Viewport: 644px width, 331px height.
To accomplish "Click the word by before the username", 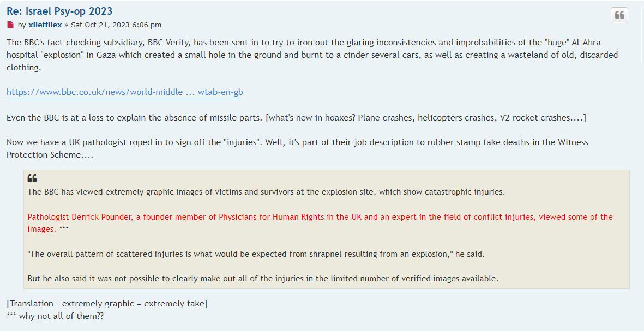I will point(22,25).
